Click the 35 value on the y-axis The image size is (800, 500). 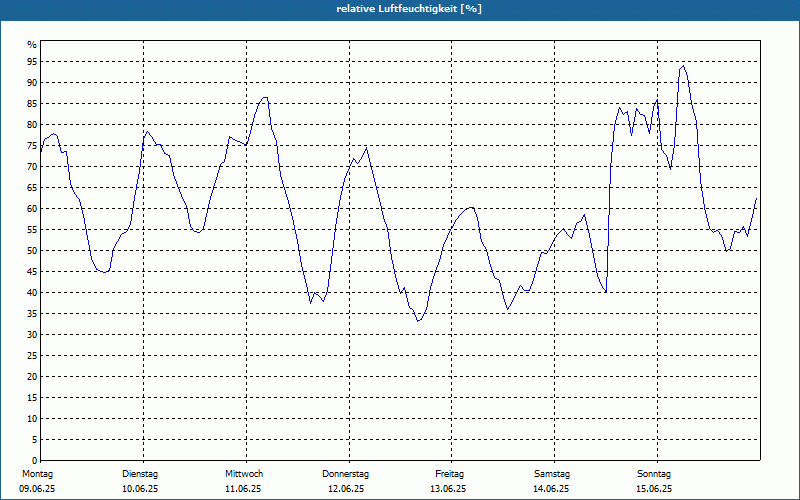tap(32, 314)
